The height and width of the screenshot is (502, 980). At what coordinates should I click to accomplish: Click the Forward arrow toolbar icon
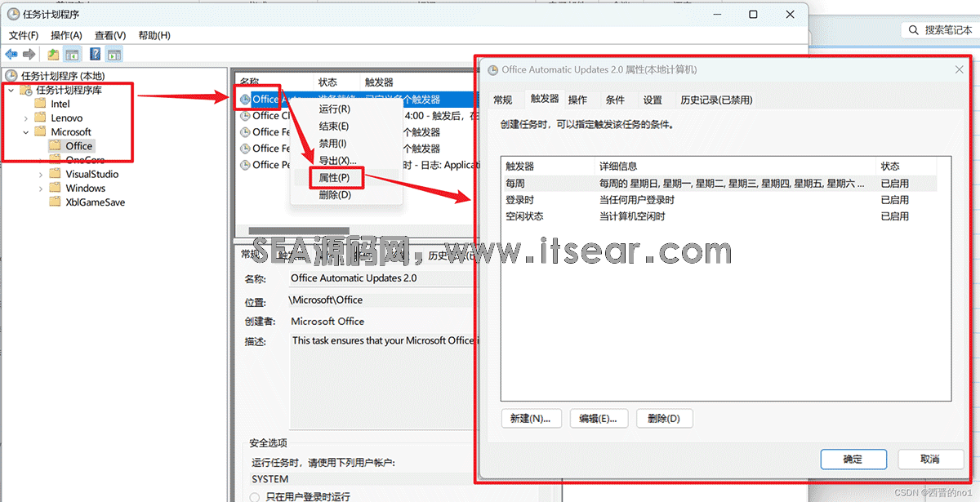click(29, 55)
